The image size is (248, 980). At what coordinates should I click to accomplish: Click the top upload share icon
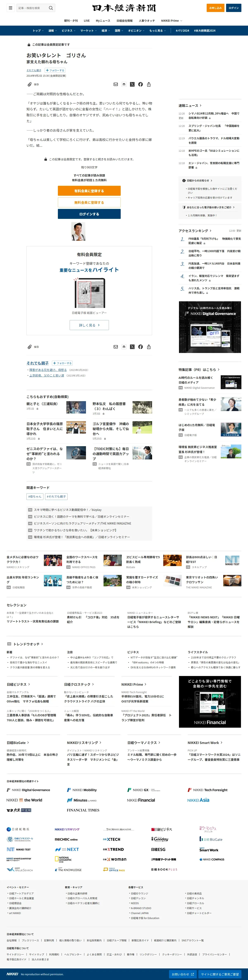pyautogui.click(x=149, y=85)
